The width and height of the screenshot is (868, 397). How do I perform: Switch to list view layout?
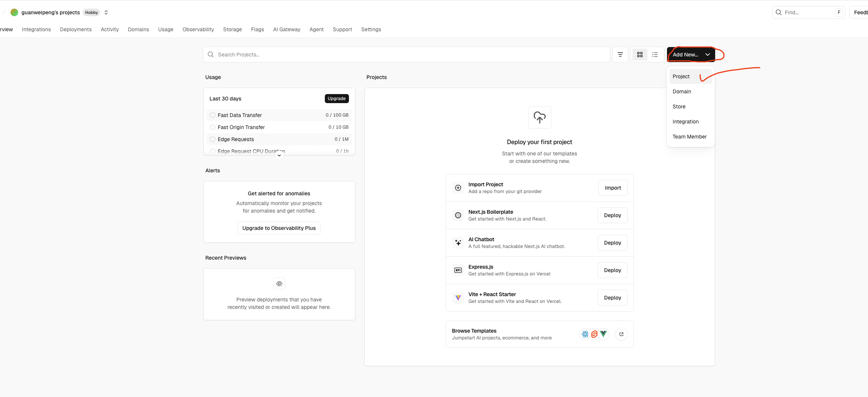(655, 55)
